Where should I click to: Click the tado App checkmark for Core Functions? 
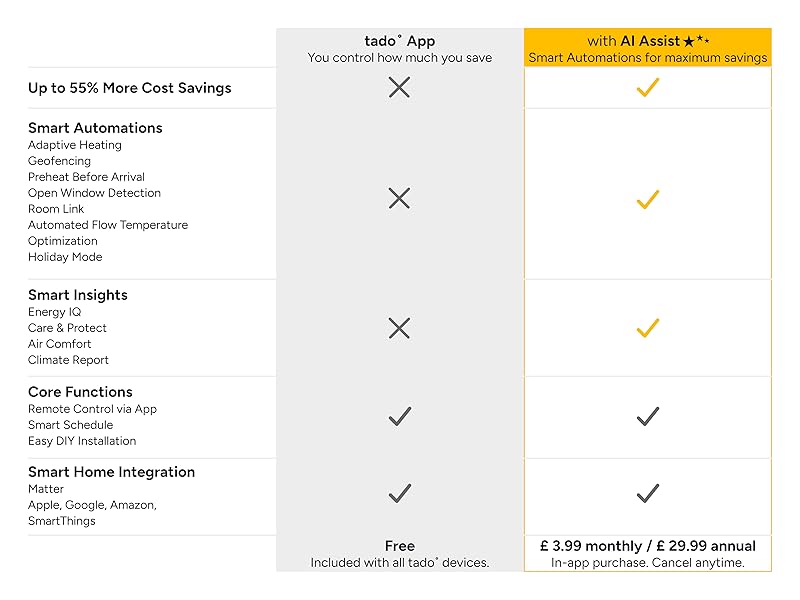click(x=399, y=416)
